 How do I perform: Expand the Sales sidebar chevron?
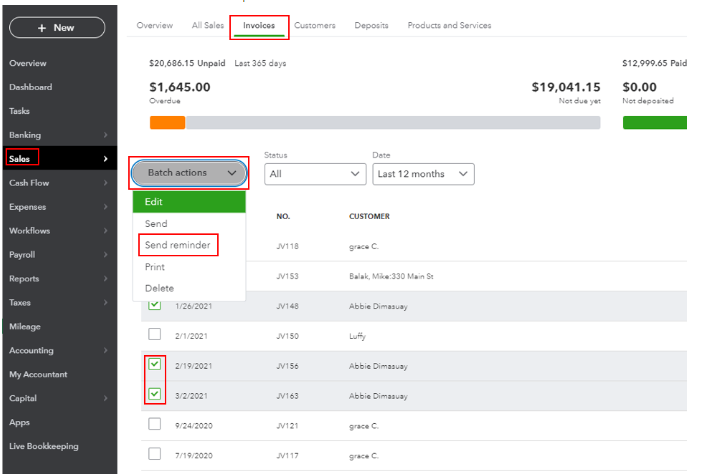(x=106, y=159)
